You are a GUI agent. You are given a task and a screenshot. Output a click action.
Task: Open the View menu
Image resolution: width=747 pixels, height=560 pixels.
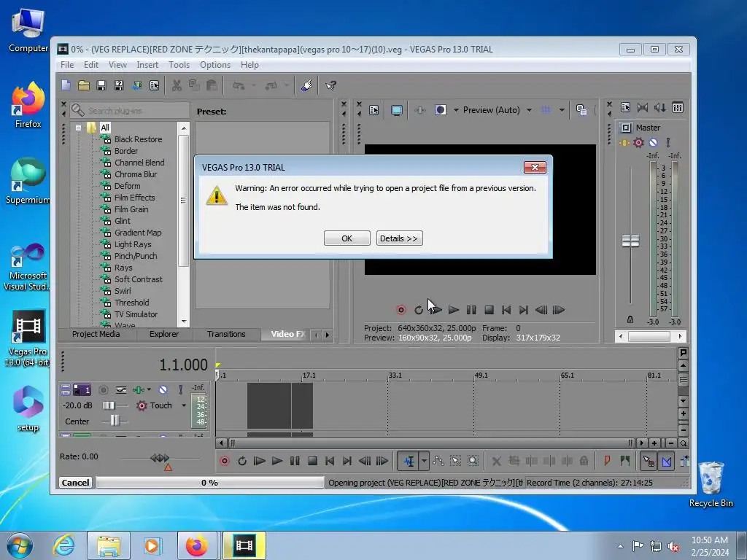coord(117,65)
